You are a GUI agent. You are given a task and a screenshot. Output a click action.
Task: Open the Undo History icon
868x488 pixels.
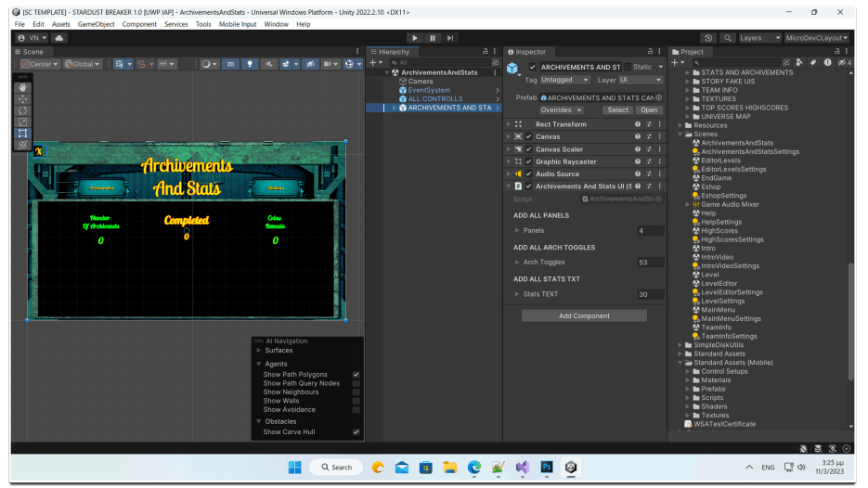coord(708,38)
